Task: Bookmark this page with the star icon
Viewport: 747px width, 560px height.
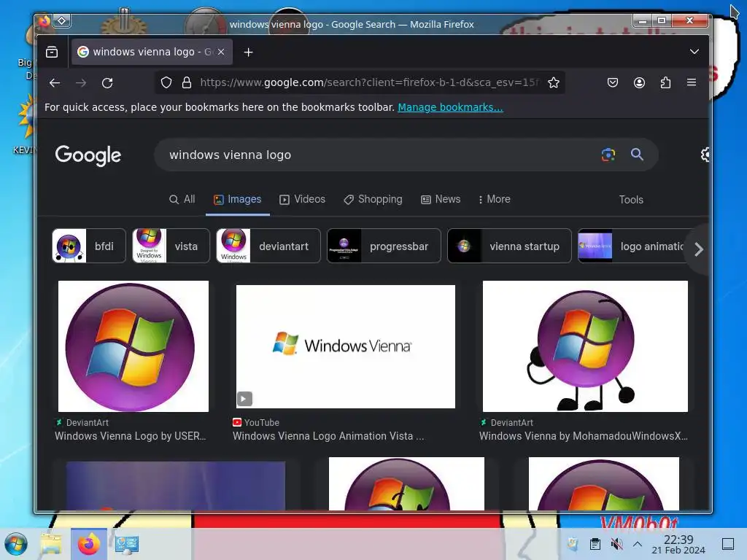Action: click(x=554, y=83)
